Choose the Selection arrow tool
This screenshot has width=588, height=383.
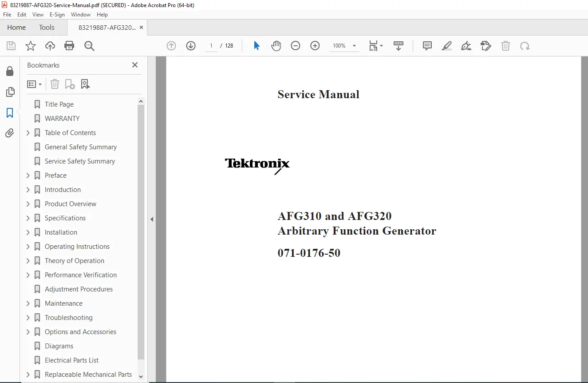[x=257, y=46]
